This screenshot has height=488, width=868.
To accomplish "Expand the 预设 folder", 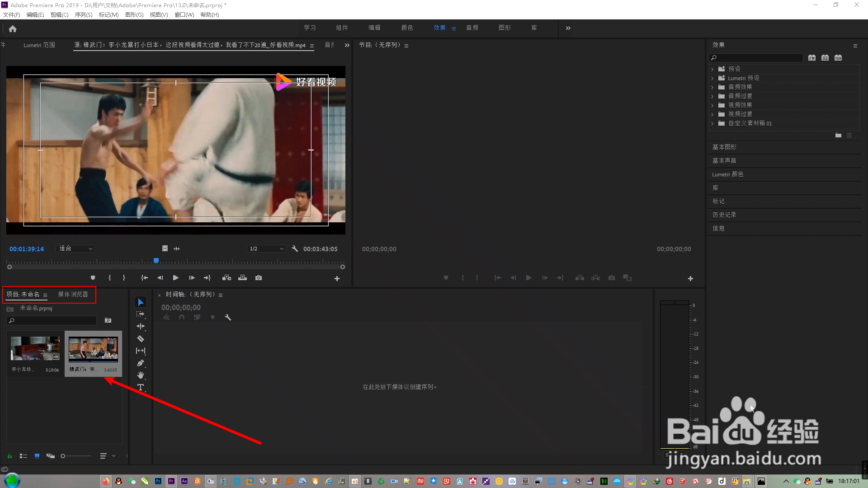I will pos(712,69).
